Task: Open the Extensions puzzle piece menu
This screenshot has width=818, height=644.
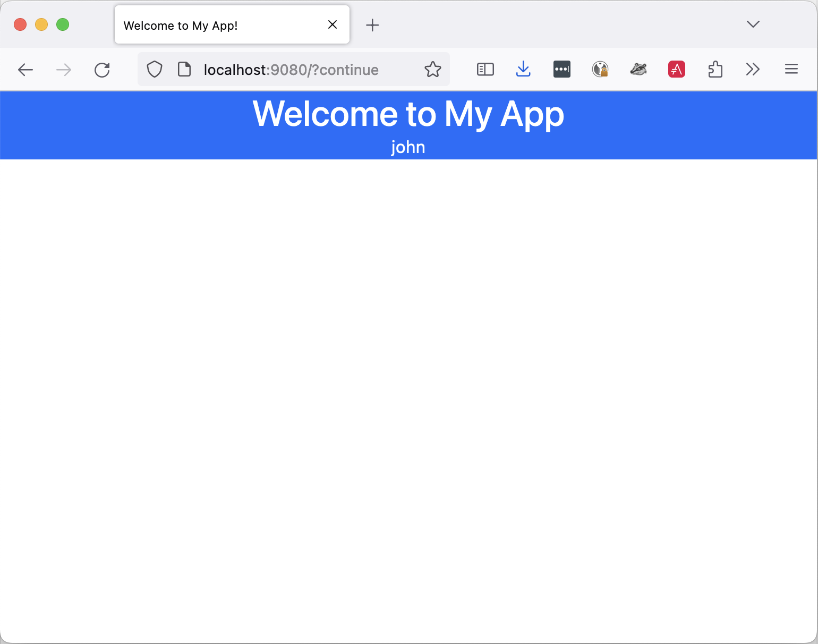Action: coord(715,69)
